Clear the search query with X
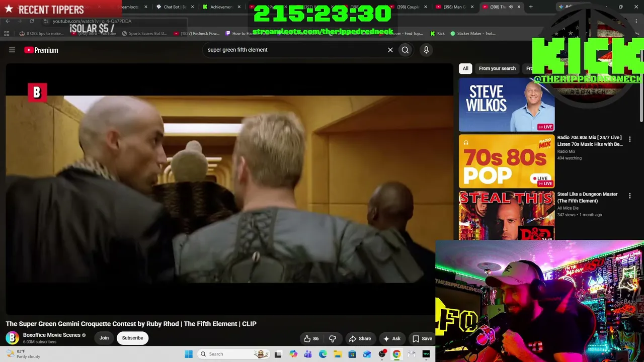The image size is (644, 362). click(x=390, y=50)
